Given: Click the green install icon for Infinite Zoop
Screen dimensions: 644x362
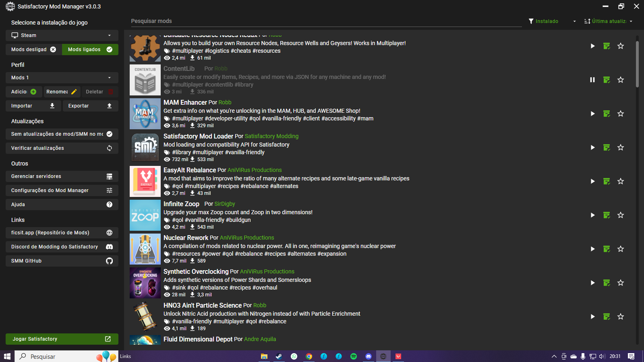Looking at the screenshot, I should (x=607, y=215).
